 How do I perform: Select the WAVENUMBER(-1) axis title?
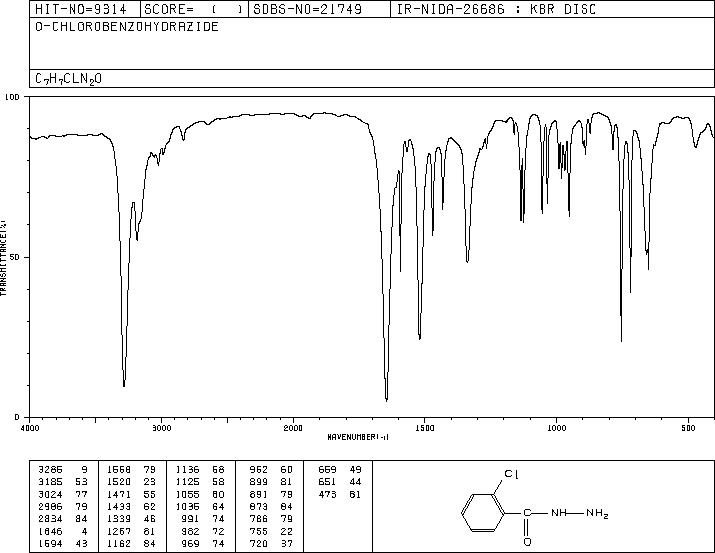coord(358,437)
